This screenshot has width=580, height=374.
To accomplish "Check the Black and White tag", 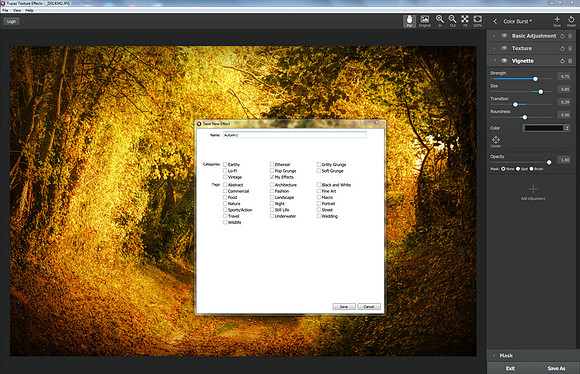I will point(319,185).
